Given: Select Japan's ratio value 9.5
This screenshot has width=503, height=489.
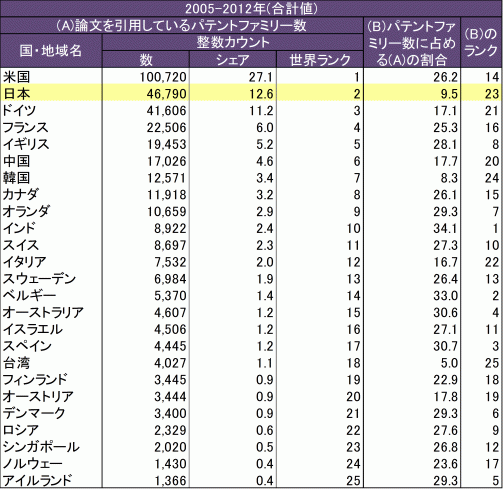Looking at the screenshot, I should 449,94.
